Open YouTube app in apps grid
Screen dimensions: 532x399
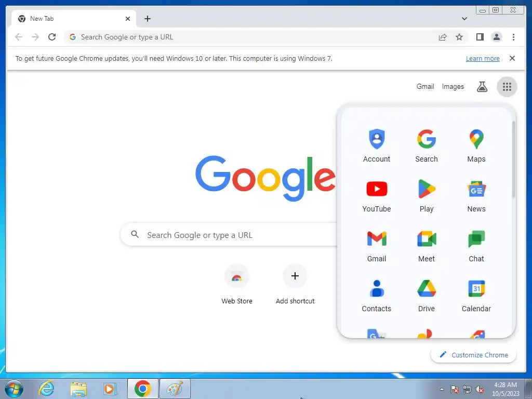click(x=377, y=195)
